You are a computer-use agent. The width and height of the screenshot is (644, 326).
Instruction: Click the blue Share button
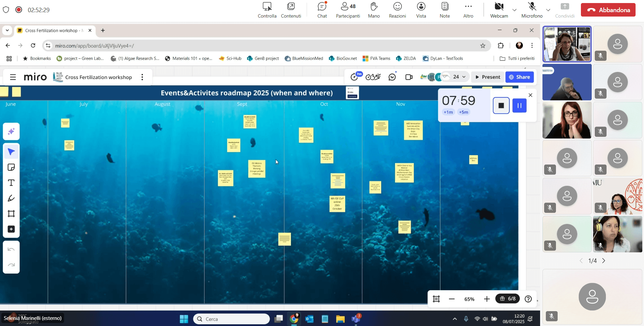(520, 77)
